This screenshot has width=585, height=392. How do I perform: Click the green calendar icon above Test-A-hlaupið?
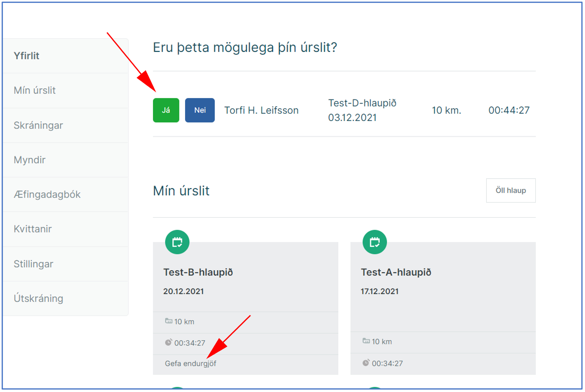pyautogui.click(x=375, y=242)
